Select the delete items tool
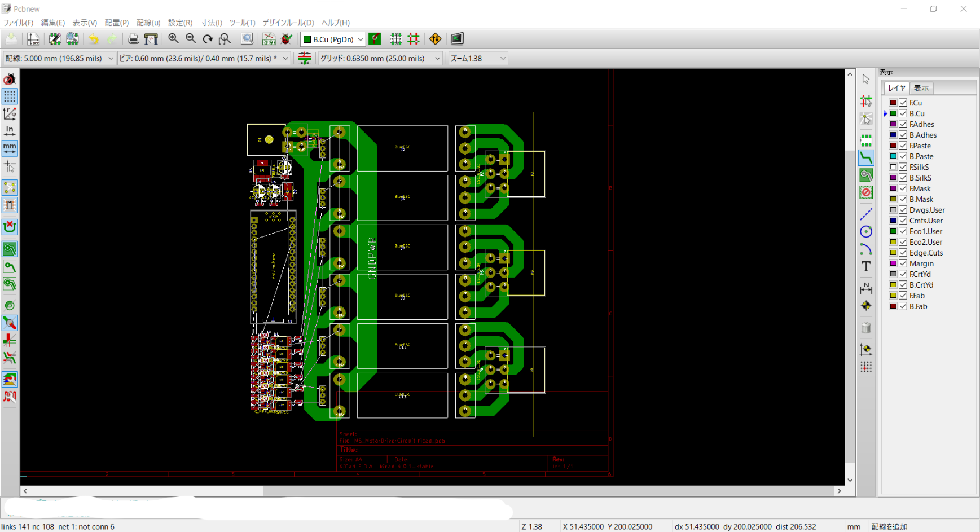The height and width of the screenshot is (532, 980). click(x=866, y=328)
